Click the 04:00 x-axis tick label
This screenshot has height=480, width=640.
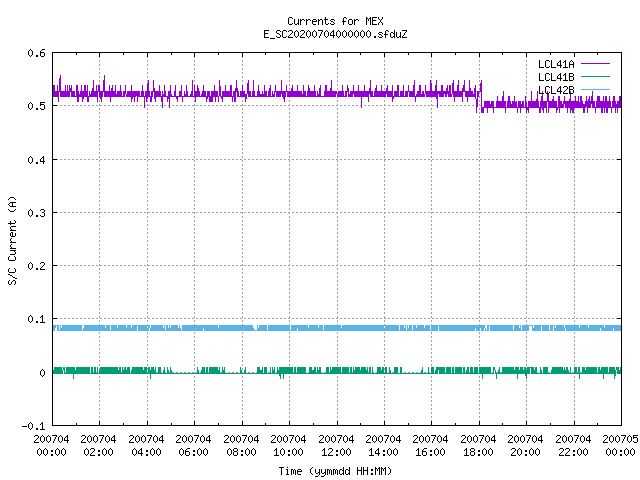[x=146, y=452]
